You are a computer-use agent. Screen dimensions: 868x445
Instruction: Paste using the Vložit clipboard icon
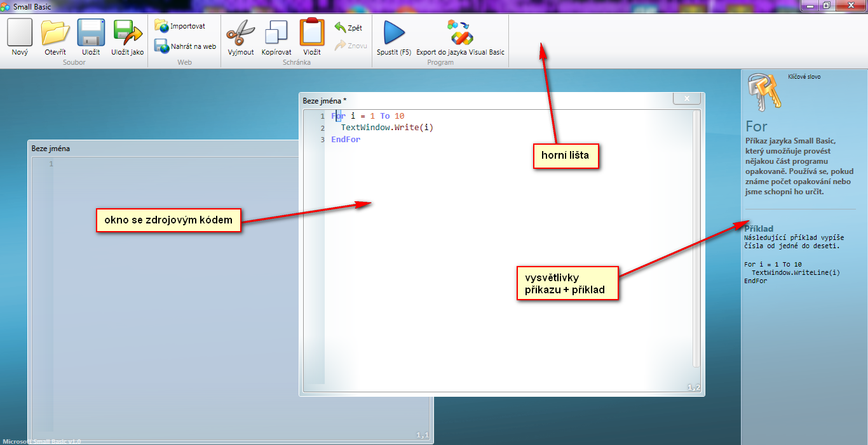(x=312, y=33)
